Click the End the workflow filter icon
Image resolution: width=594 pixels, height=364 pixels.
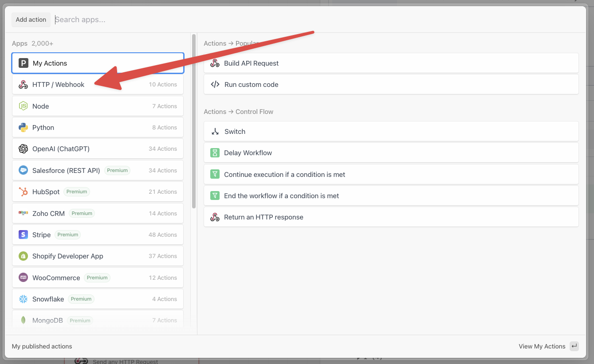pos(215,196)
